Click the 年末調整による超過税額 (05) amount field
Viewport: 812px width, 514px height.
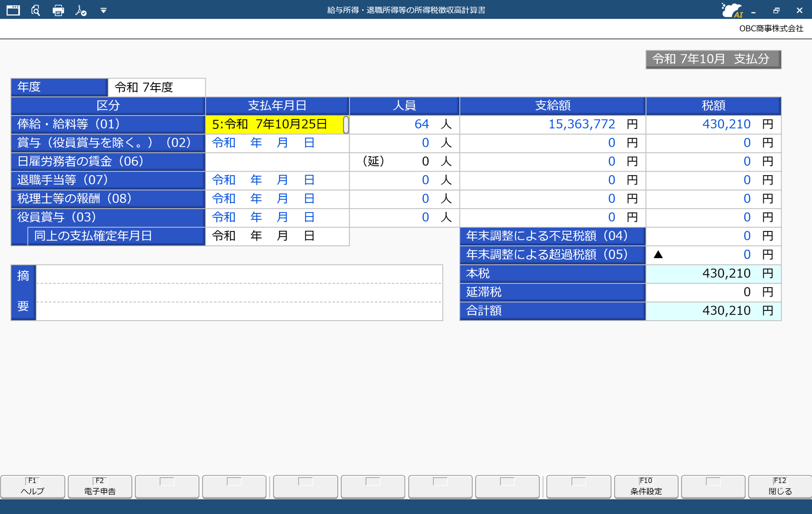[x=712, y=255]
